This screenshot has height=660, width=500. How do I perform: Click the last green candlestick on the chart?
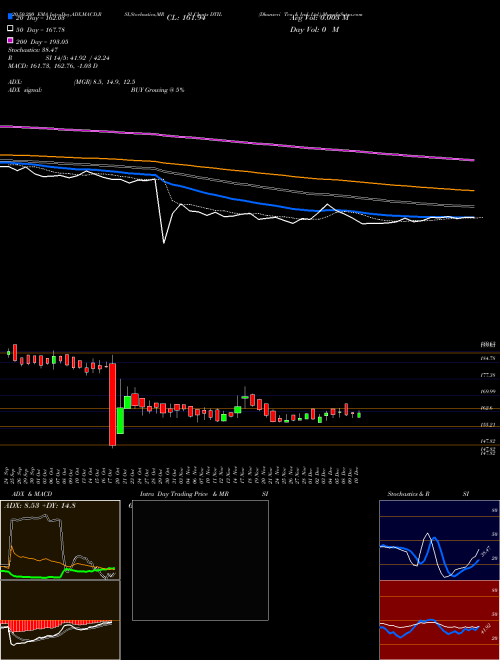[x=359, y=415]
